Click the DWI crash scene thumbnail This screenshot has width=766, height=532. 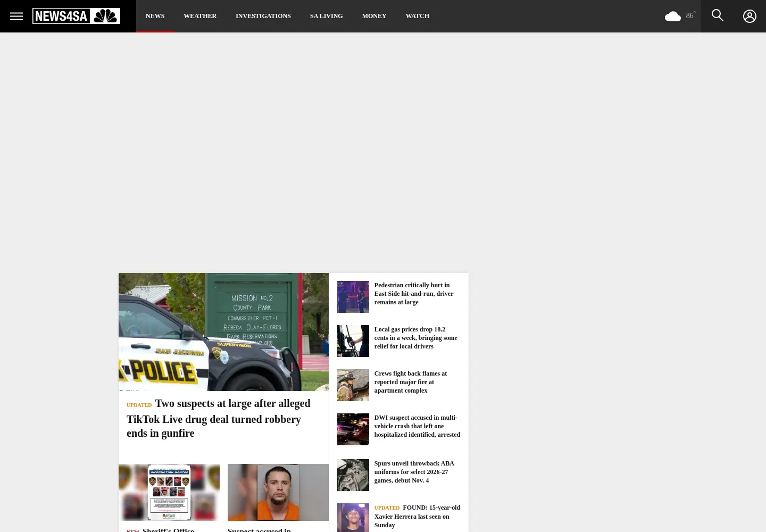coord(353,429)
